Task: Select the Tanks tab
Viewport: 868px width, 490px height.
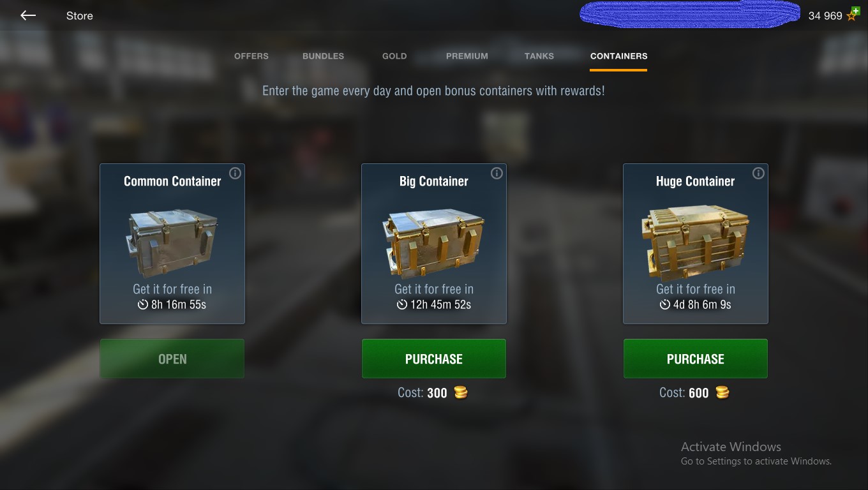Action: 539,56
